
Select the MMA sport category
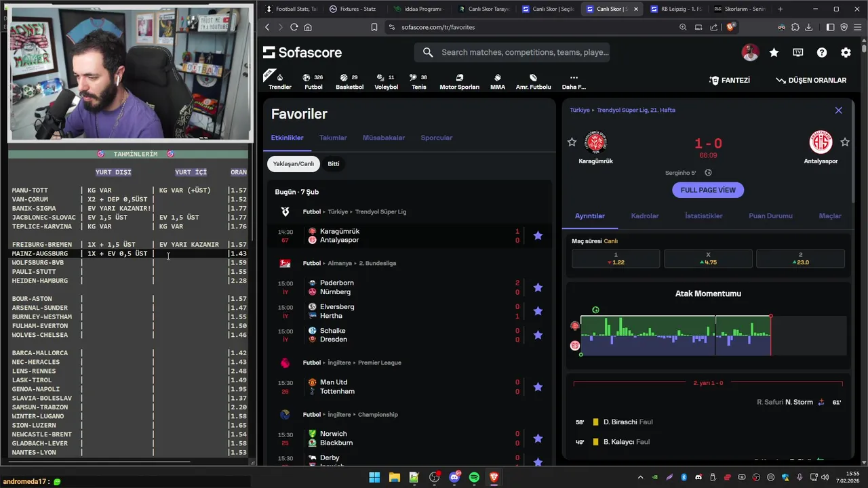(497, 81)
